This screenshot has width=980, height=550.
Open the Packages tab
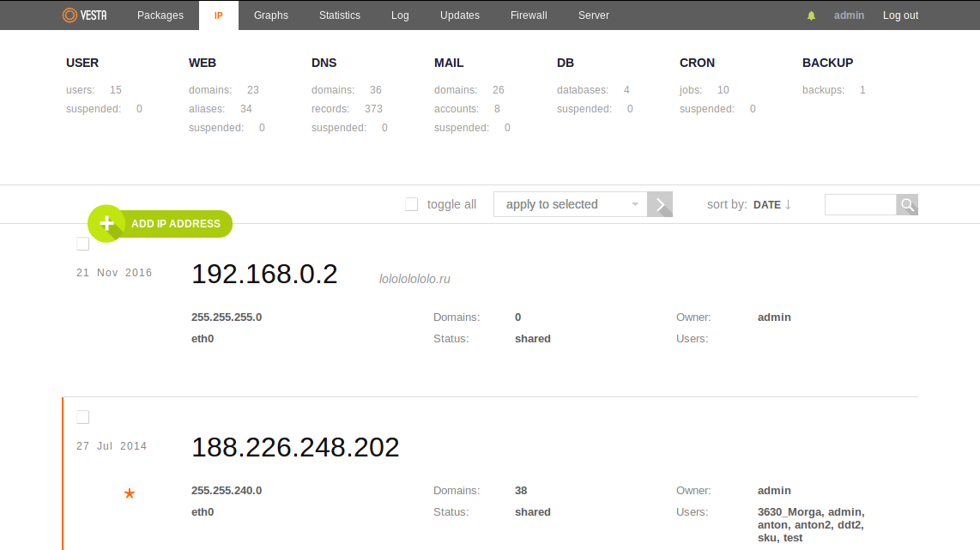160,15
